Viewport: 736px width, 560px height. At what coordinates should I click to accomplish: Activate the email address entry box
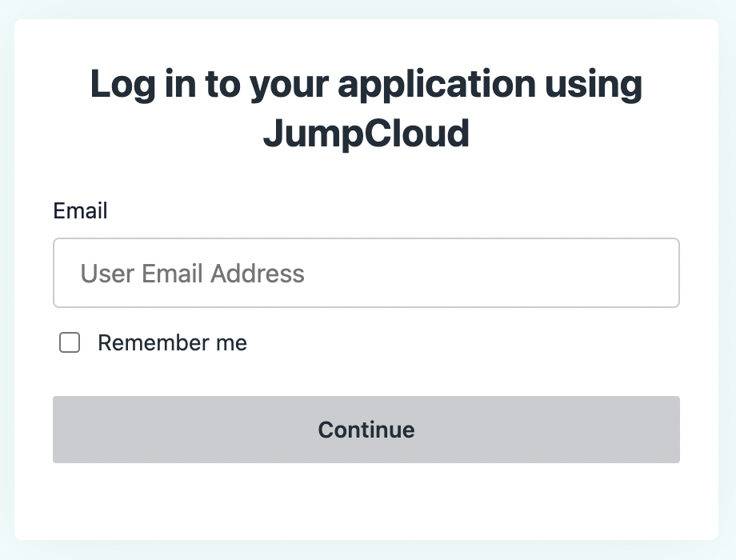pos(366,273)
